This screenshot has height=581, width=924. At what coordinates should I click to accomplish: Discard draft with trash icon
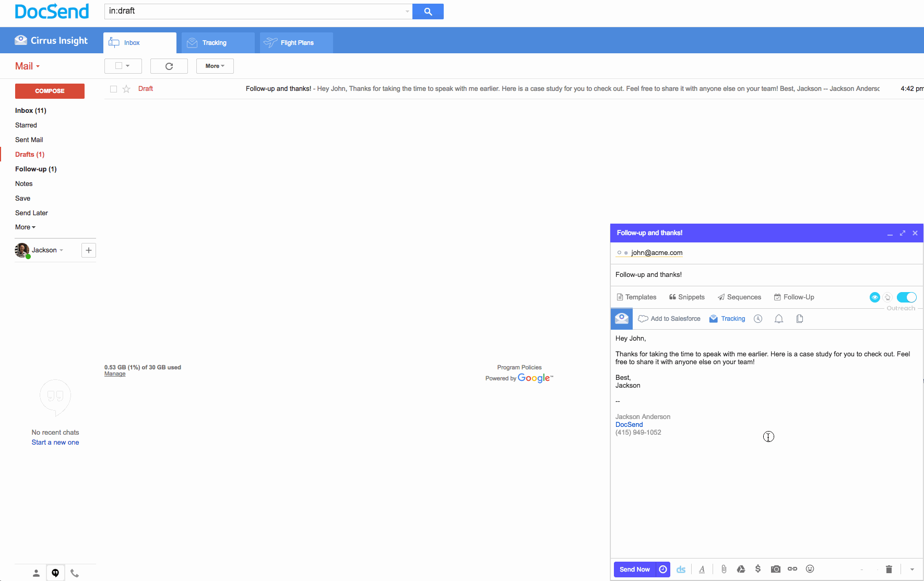889,570
